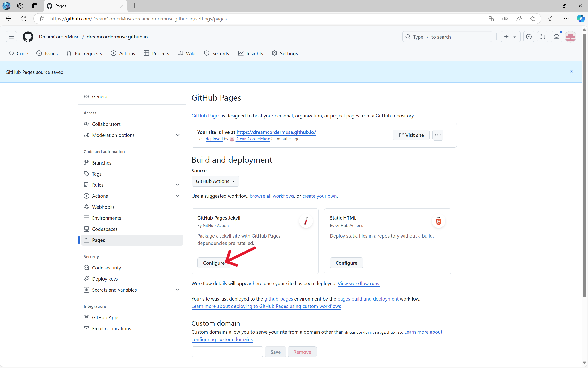Expand the Actions sidebar section
588x368 pixels.
pyautogui.click(x=178, y=196)
